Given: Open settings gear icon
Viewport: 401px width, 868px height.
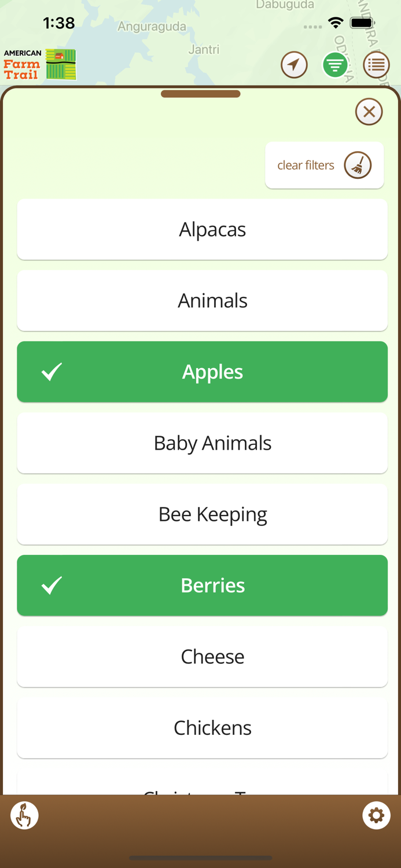Looking at the screenshot, I should [376, 815].
